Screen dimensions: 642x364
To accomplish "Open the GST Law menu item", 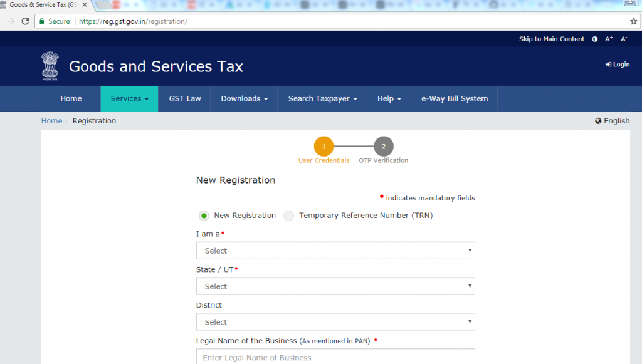I will [x=185, y=98].
